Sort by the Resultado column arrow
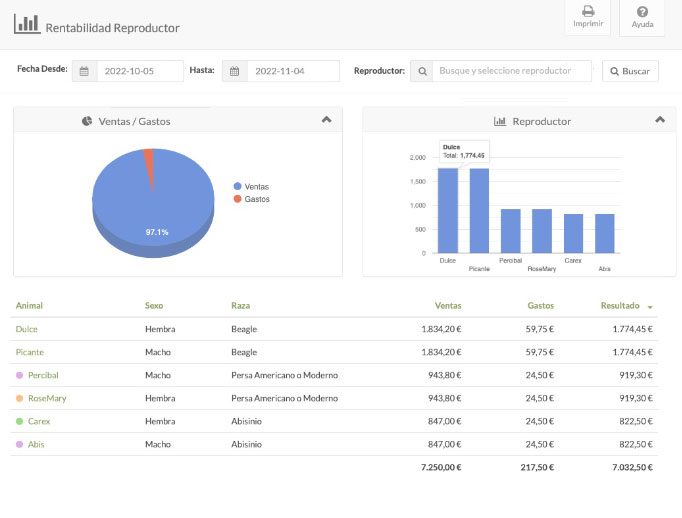Image resolution: width=682 pixels, height=518 pixels. [651, 307]
